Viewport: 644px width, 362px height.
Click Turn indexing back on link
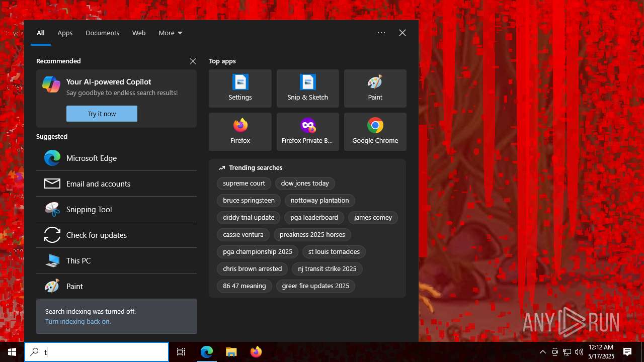[x=78, y=321]
